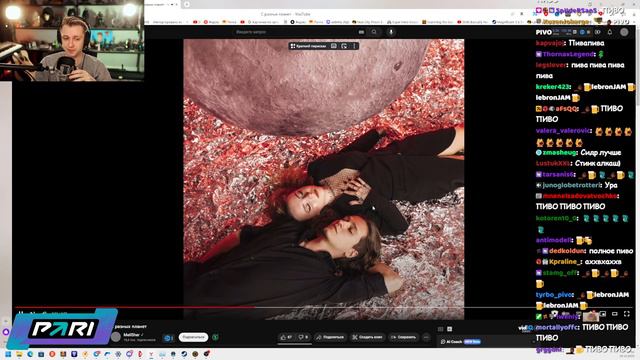This screenshot has height=360, width=640.
Task: Click the 'Создать клип' clip button
Action: (368, 337)
